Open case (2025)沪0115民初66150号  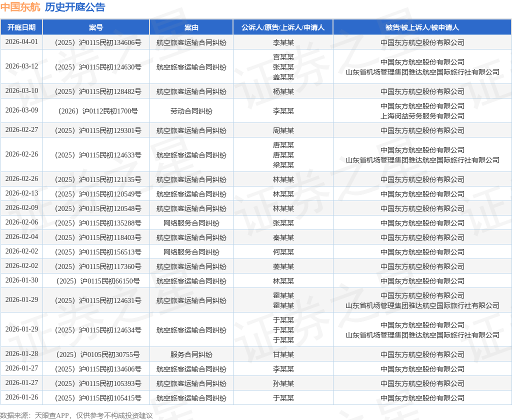tap(96, 281)
